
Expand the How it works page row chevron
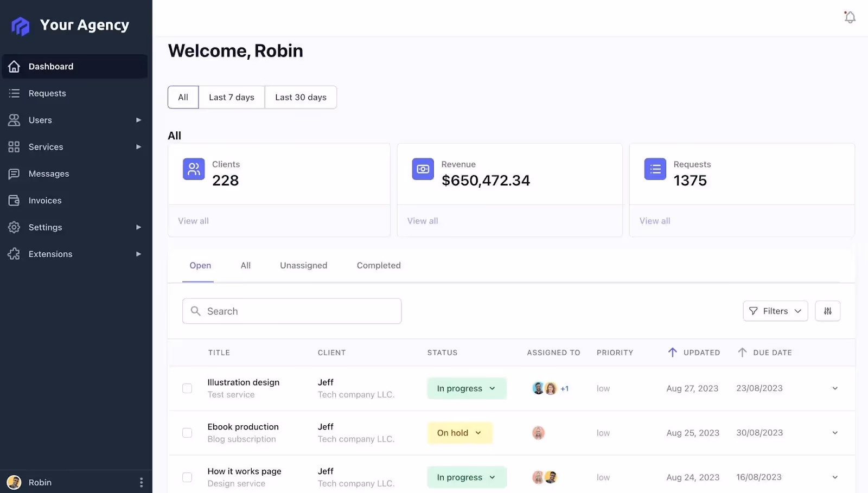(x=835, y=477)
